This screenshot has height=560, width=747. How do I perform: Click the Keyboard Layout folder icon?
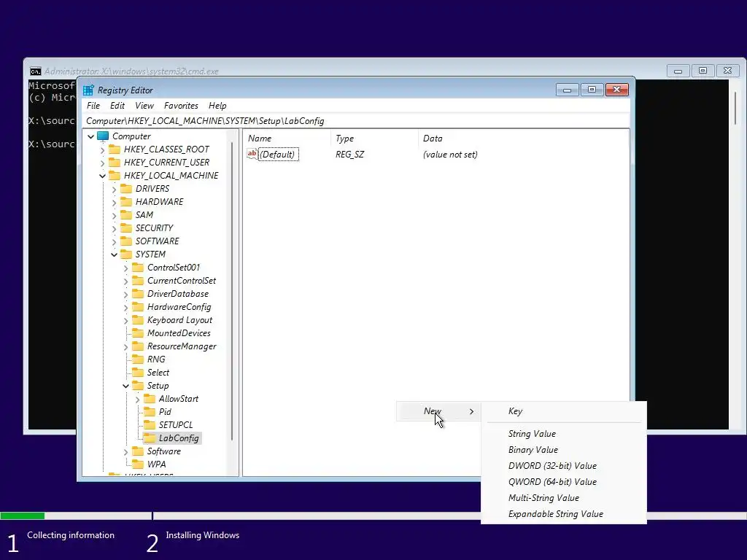138,320
